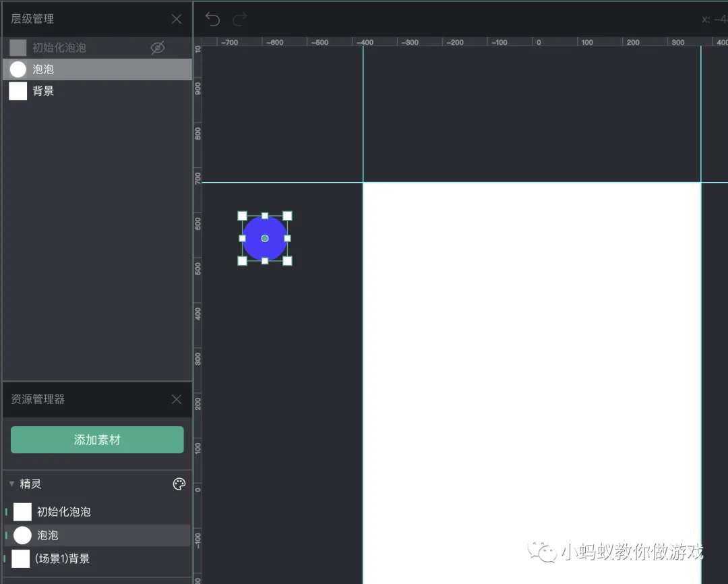
Task: Click the 层级管理 panel title
Action: pyautogui.click(x=32, y=19)
